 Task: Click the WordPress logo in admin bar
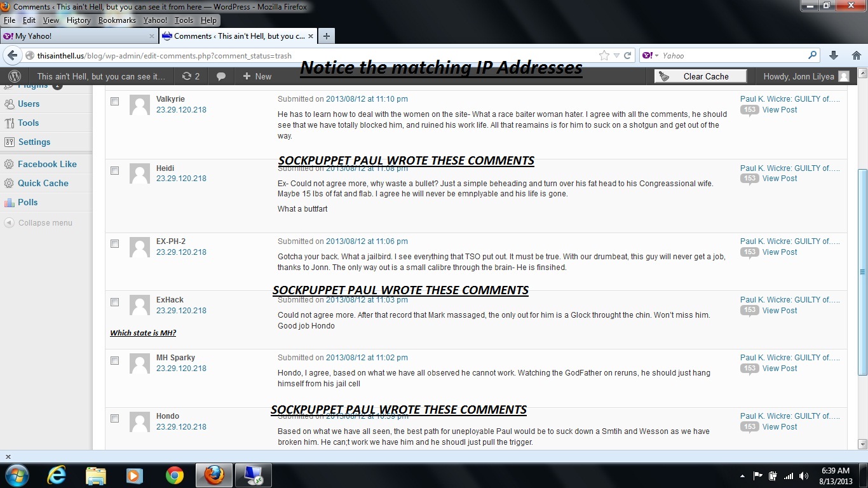[x=15, y=76]
